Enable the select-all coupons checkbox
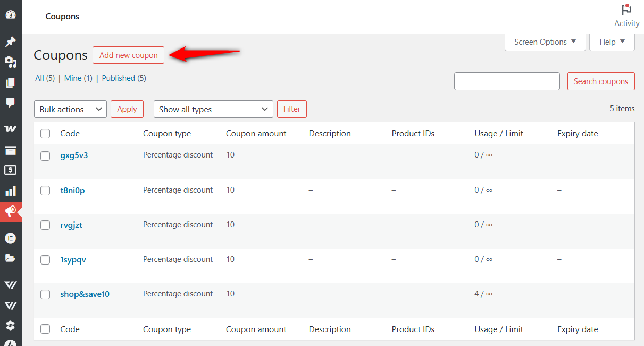644x346 pixels. click(45, 133)
